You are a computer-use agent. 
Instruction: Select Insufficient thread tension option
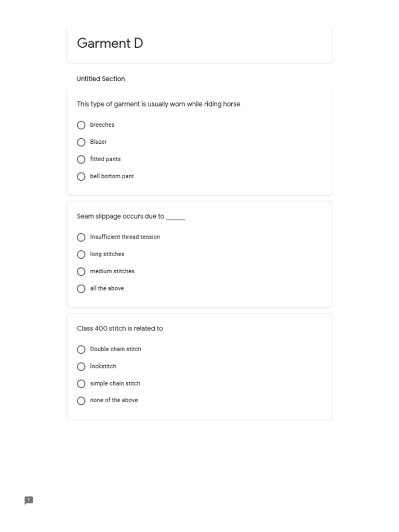[x=81, y=237]
